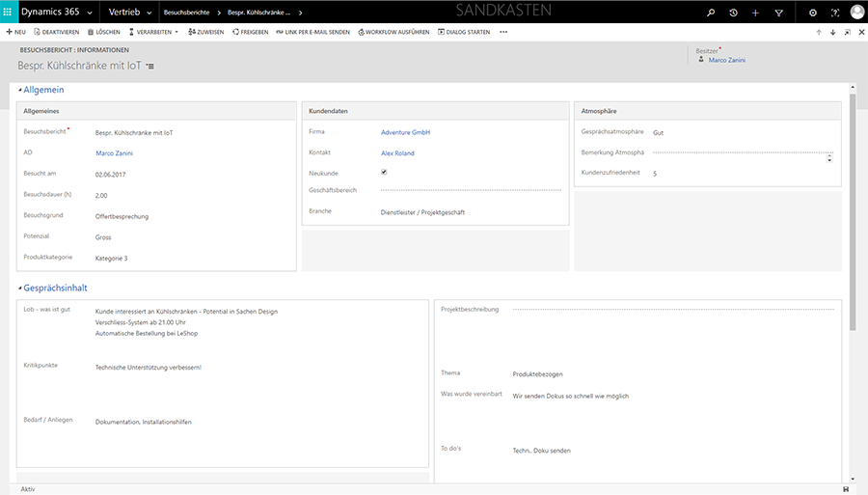868x495 pixels.
Task: Click DIALOG STARTEN command
Action: (x=464, y=32)
